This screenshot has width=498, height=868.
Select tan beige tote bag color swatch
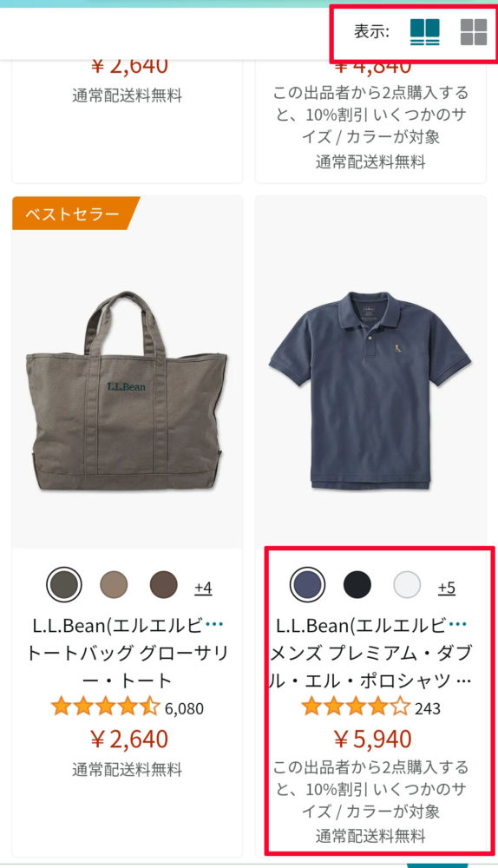pyautogui.click(x=114, y=584)
